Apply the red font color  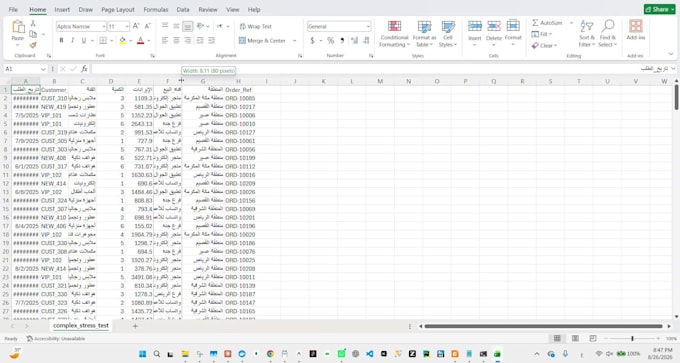[141, 40]
